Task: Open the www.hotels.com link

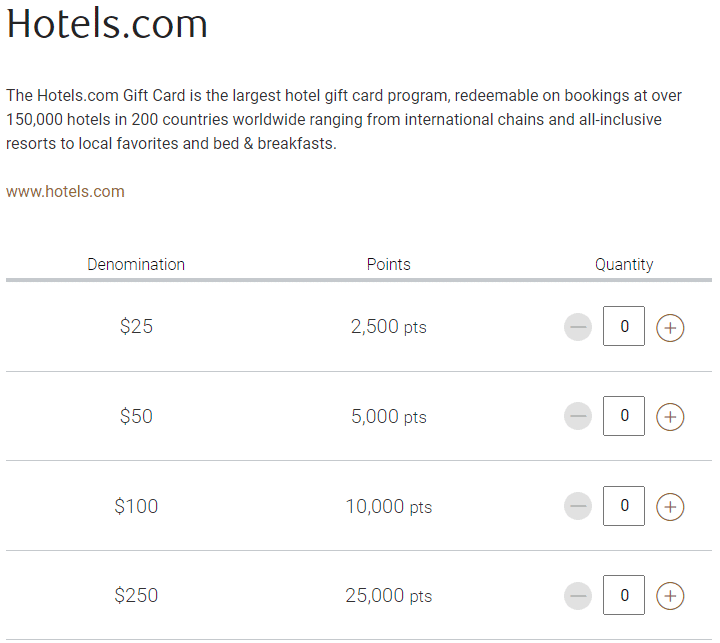Action: (65, 192)
